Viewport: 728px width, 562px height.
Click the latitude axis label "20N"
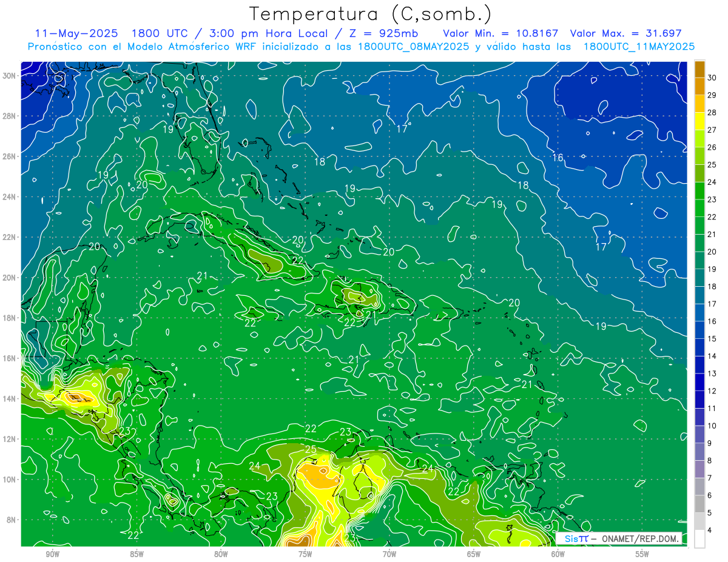(9, 278)
